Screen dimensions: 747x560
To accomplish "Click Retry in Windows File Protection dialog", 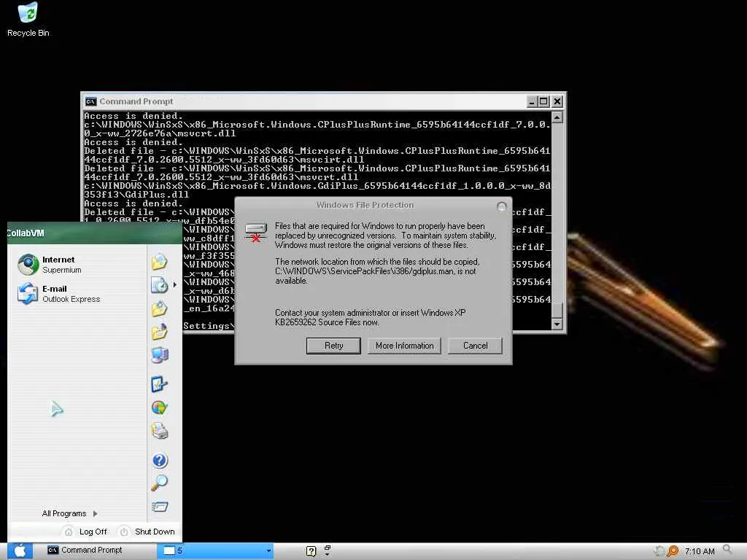I will (333, 346).
